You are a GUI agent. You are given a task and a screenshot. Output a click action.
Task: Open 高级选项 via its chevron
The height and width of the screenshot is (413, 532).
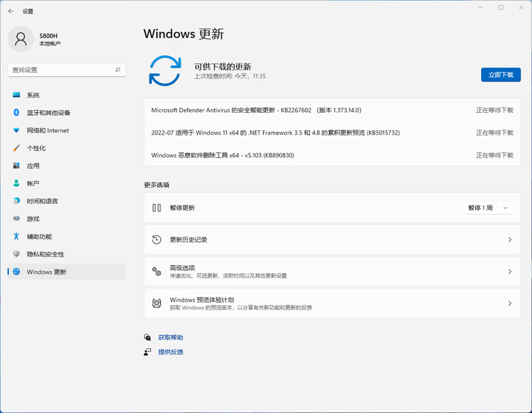click(509, 271)
